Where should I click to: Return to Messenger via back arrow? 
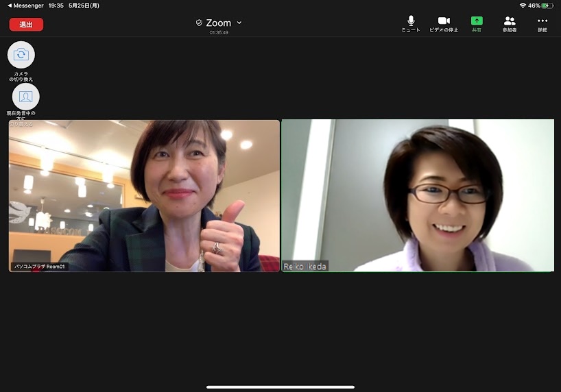(x=25, y=5)
